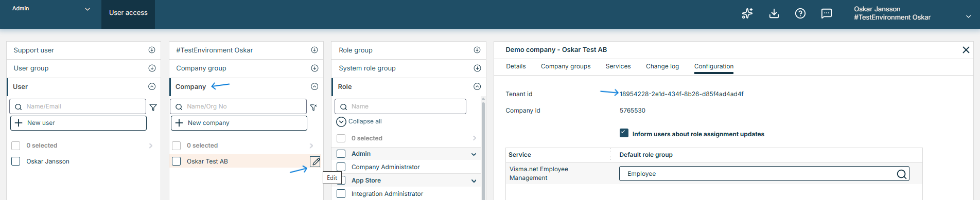Switch to the Services tab
980x200 pixels.
(x=618, y=66)
